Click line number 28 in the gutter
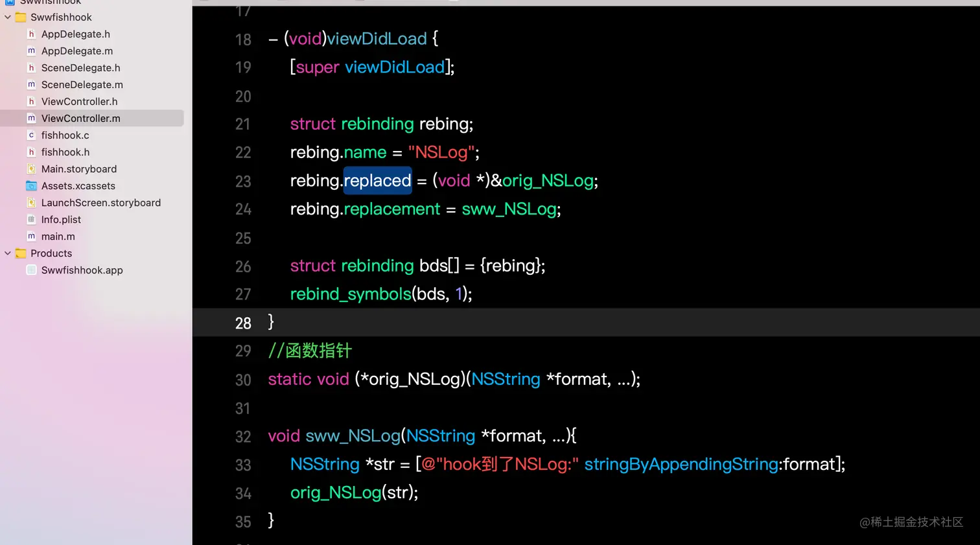The image size is (980, 545). (243, 323)
